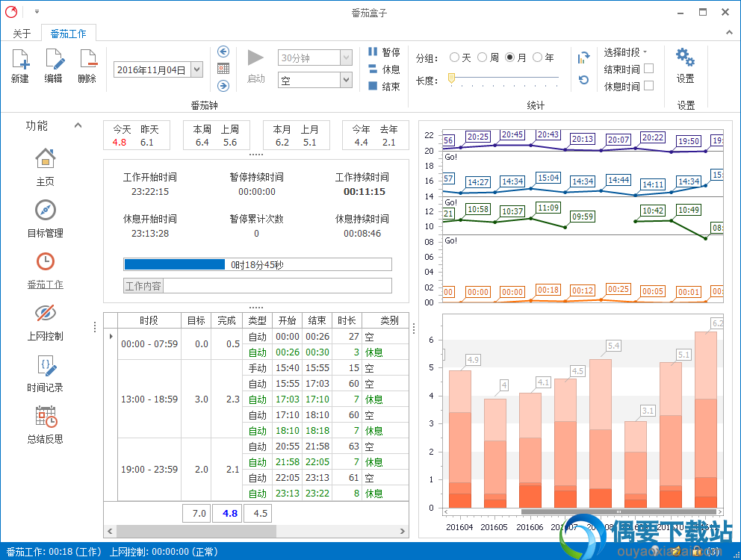The height and width of the screenshot is (560, 741).
Task: Click status bar 上网控制: 00:00:00 (正常)
Action: tap(164, 552)
